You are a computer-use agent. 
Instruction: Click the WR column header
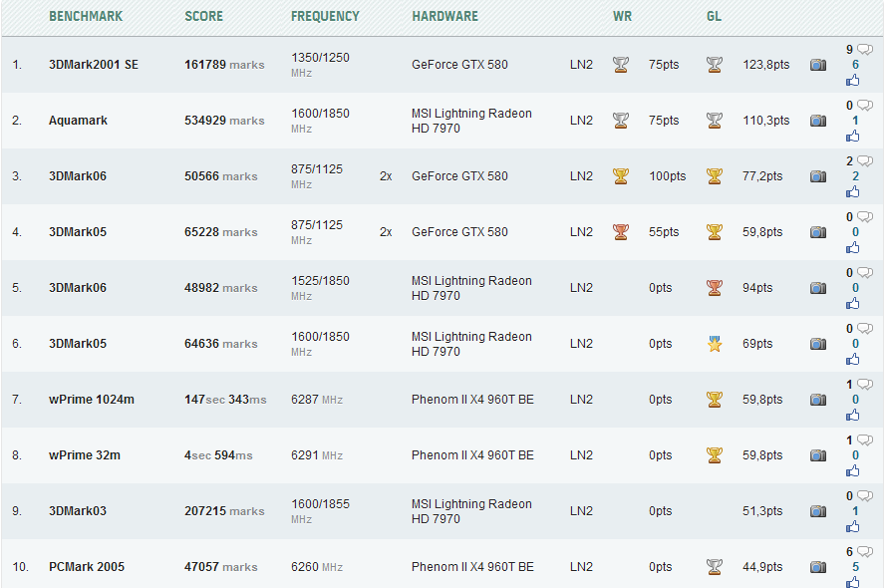(x=623, y=16)
